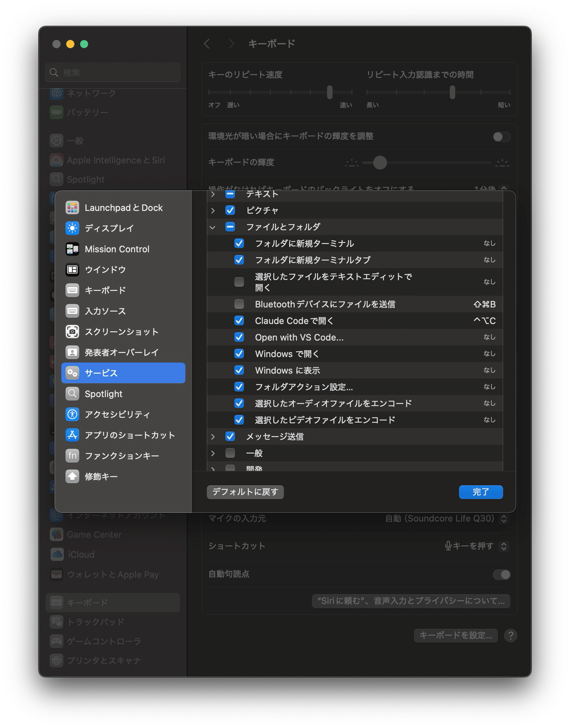Click the アクセシビリティ icon
The height and width of the screenshot is (728, 570).
72,414
